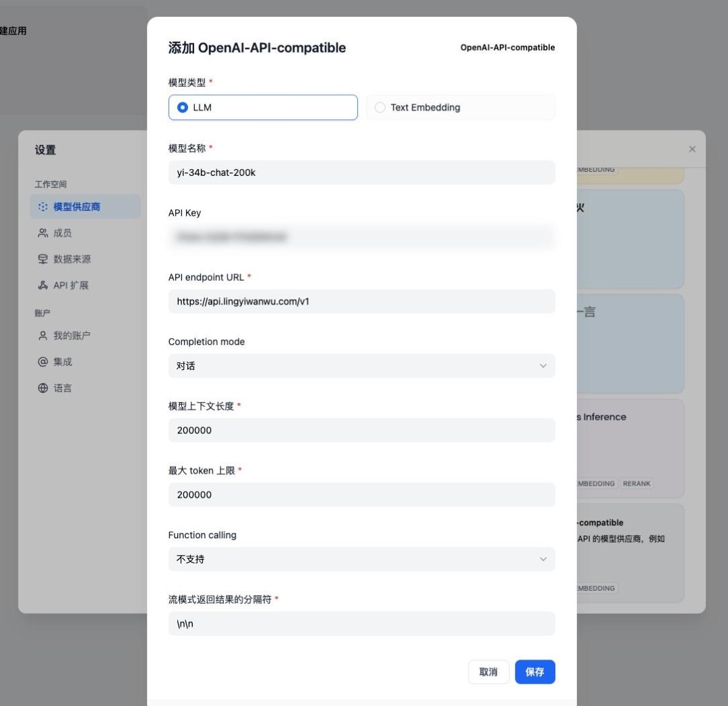Open 模型供应商 in settings sidebar

[x=86, y=206]
